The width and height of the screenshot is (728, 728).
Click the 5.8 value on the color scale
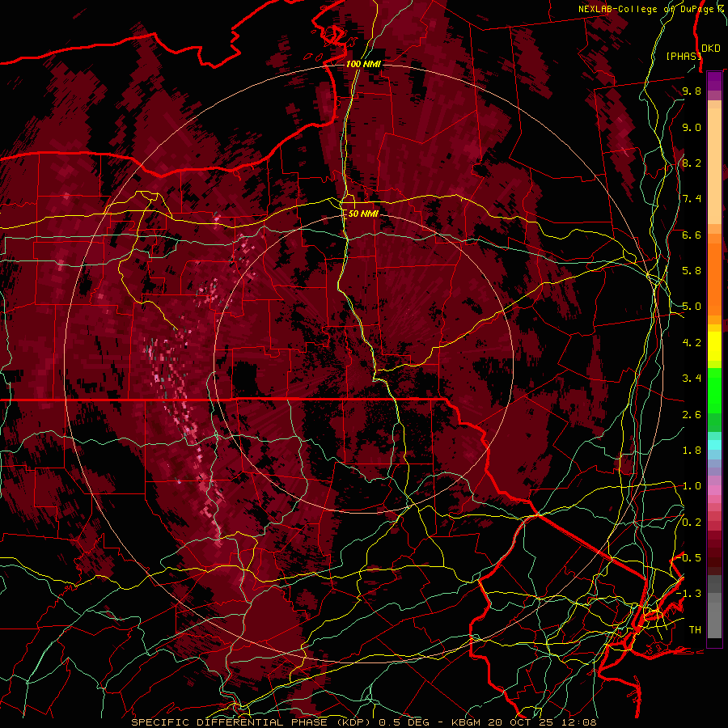692,271
